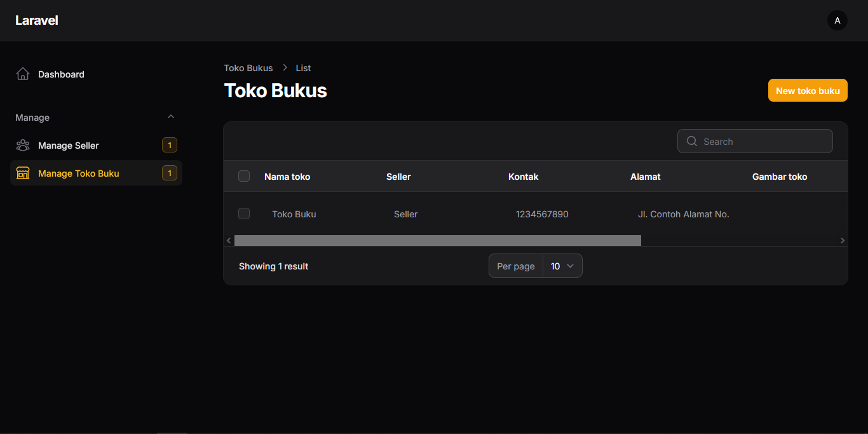This screenshot has width=868, height=434.
Task: Click the Dashboard home icon
Action: [23, 74]
